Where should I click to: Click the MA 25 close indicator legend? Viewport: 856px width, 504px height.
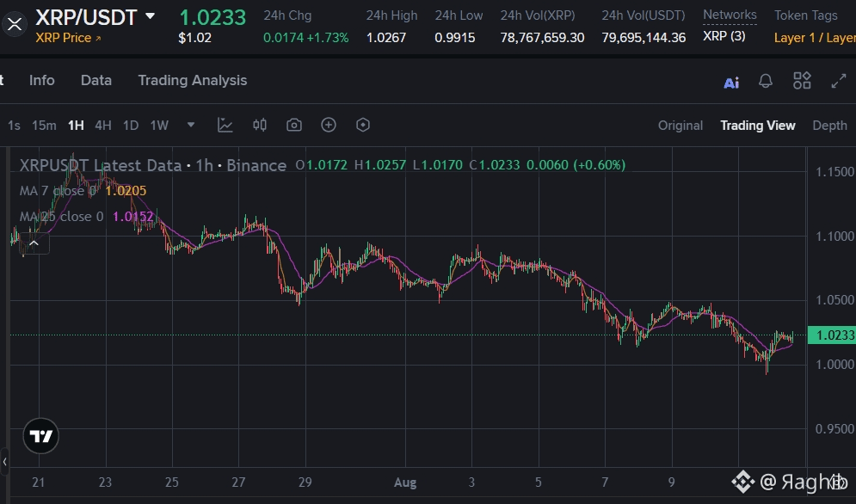tap(86, 216)
